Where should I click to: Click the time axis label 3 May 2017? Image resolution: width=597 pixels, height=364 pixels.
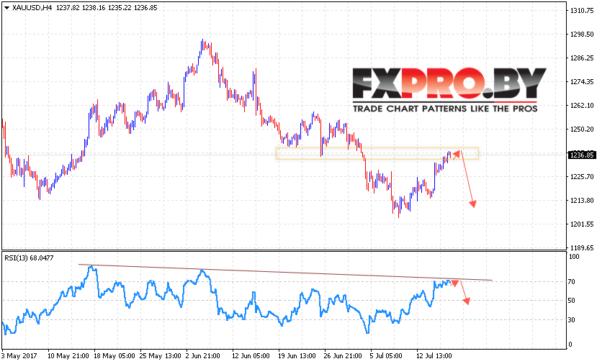[x=19, y=356]
